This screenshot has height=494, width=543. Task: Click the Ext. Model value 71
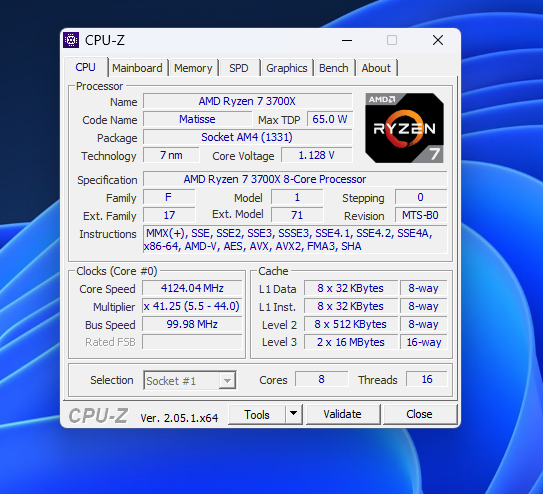coord(297,215)
